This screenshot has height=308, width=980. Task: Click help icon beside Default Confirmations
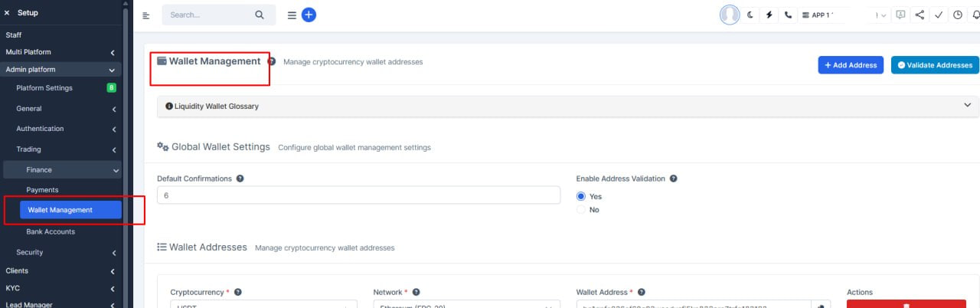[x=240, y=179]
